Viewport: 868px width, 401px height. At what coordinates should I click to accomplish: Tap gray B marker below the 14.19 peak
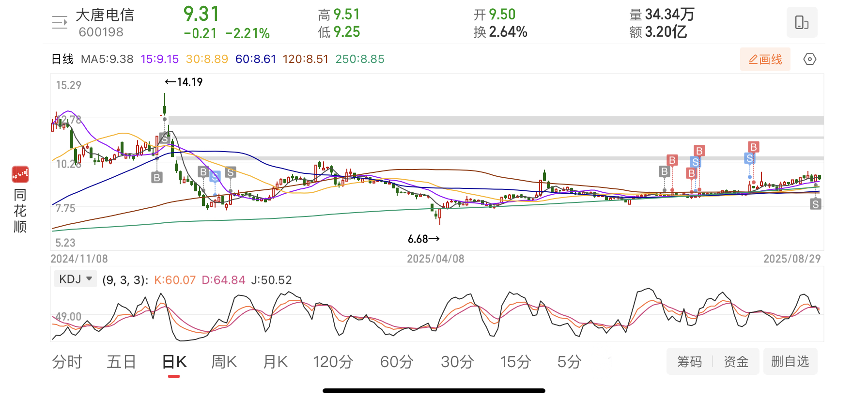(156, 177)
